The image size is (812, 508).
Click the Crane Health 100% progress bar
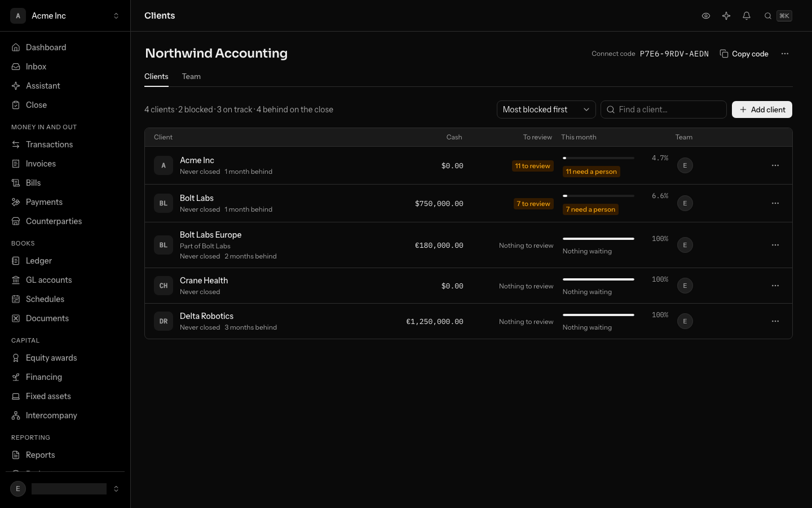tap(598, 279)
